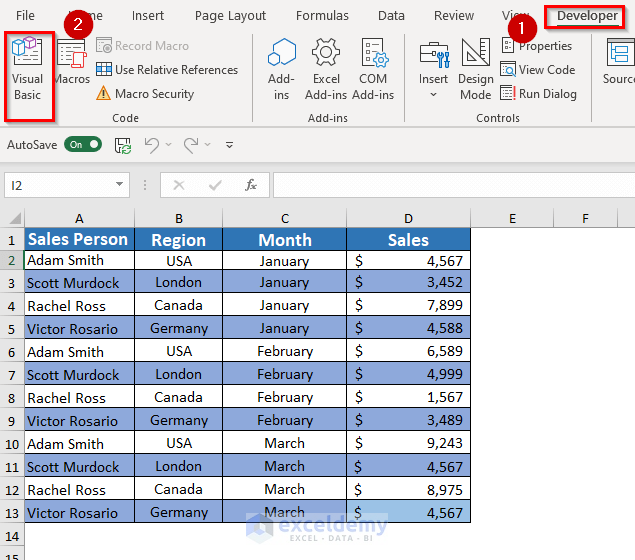635x560 pixels.
Task: Toggle Design Mode in Controls
Action: pyautogui.click(x=476, y=68)
